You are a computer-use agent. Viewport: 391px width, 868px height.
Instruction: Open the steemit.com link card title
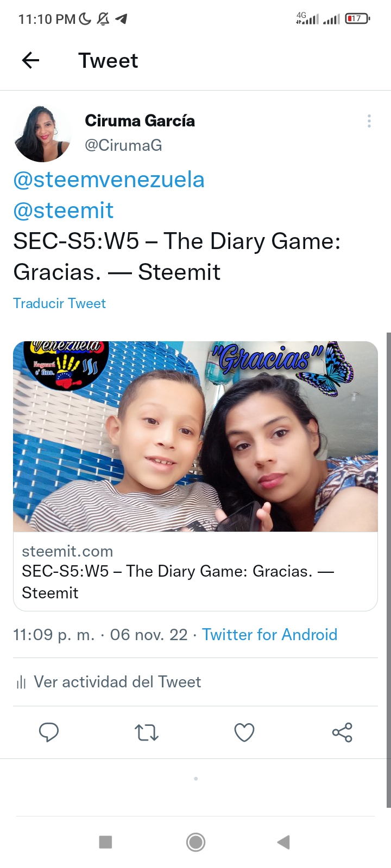tap(178, 582)
